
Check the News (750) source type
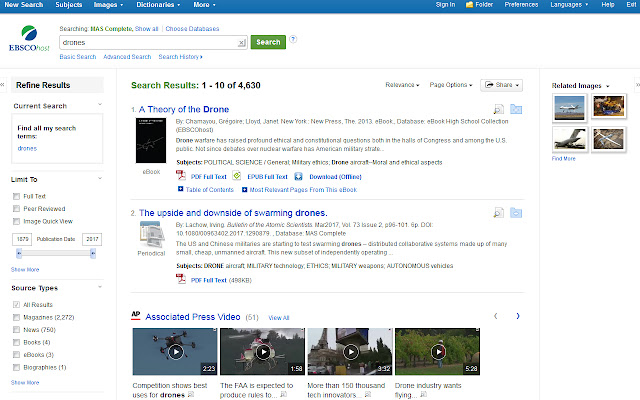pos(16,329)
